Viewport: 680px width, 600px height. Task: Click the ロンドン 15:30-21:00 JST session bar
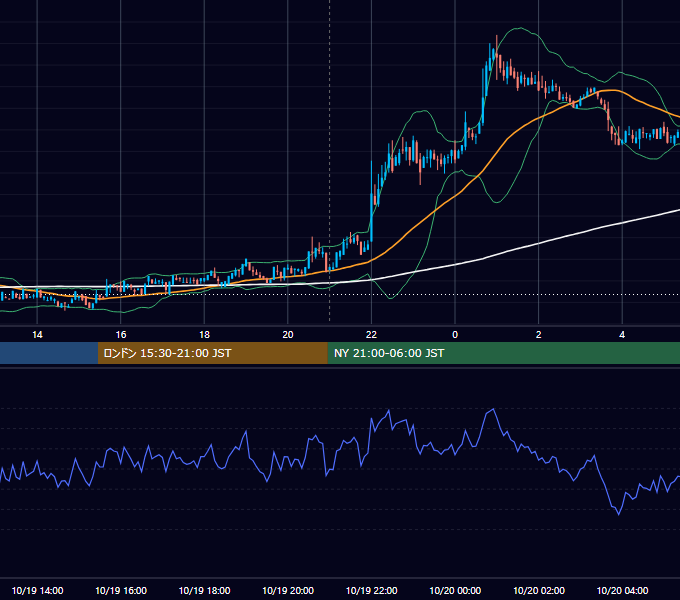(212, 353)
